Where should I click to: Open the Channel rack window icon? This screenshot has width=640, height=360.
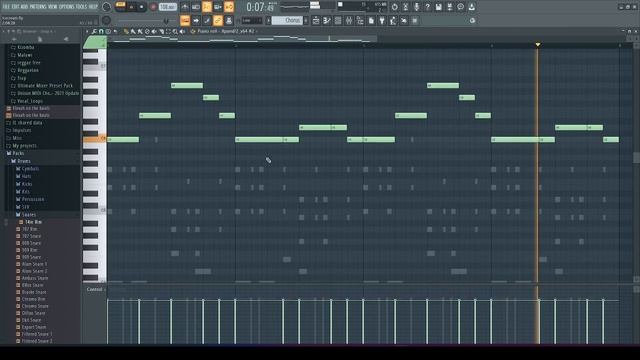coord(338,20)
